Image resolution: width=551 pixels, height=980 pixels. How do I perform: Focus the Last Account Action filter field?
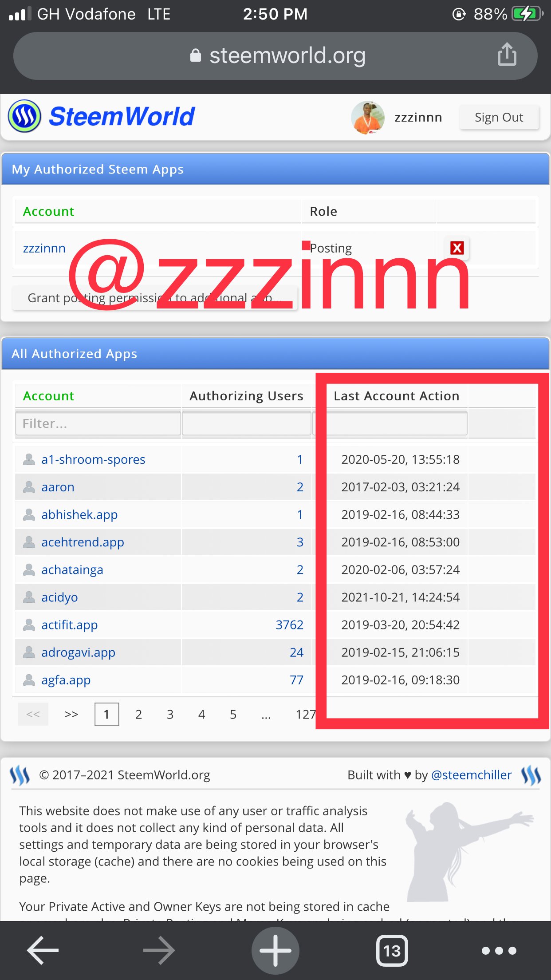[x=390, y=423]
